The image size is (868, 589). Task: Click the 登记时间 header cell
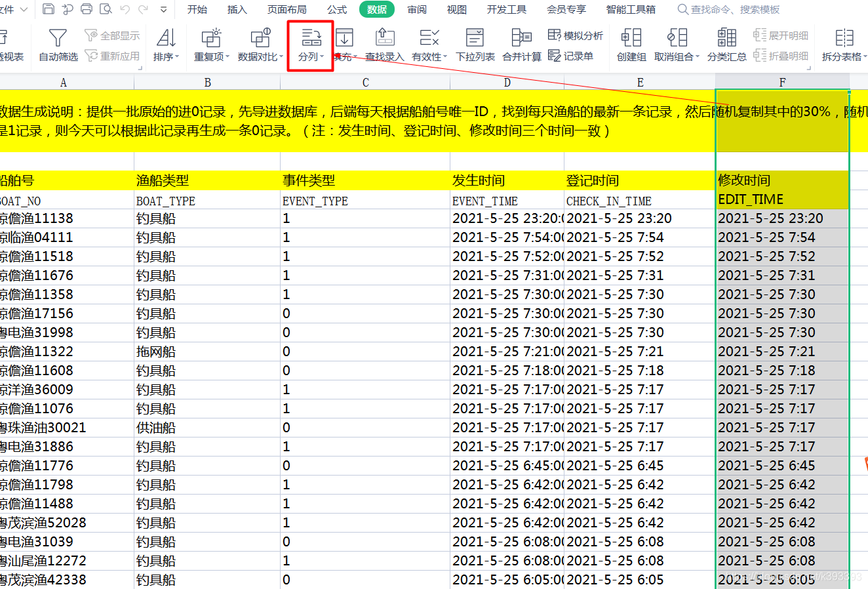click(x=640, y=180)
